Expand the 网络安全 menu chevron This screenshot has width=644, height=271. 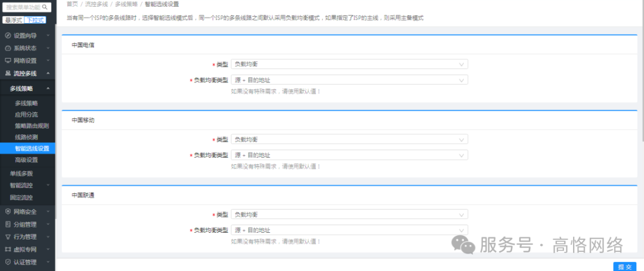(x=48, y=212)
